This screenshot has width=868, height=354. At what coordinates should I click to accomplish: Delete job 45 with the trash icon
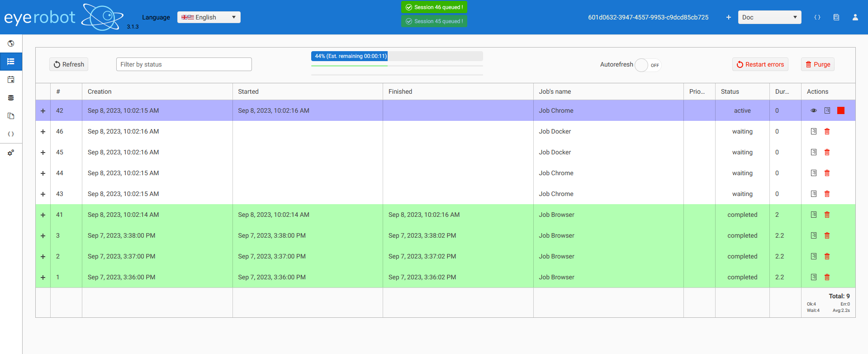(x=827, y=152)
